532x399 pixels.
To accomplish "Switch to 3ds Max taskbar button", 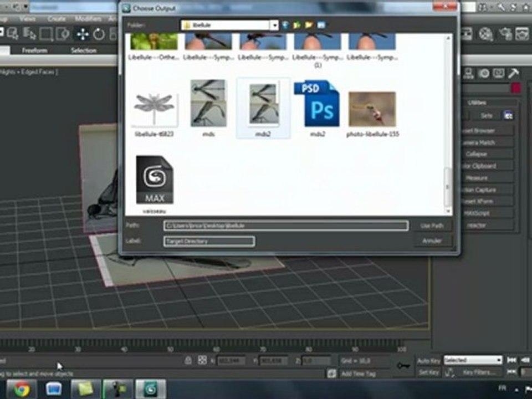I will 151,389.
